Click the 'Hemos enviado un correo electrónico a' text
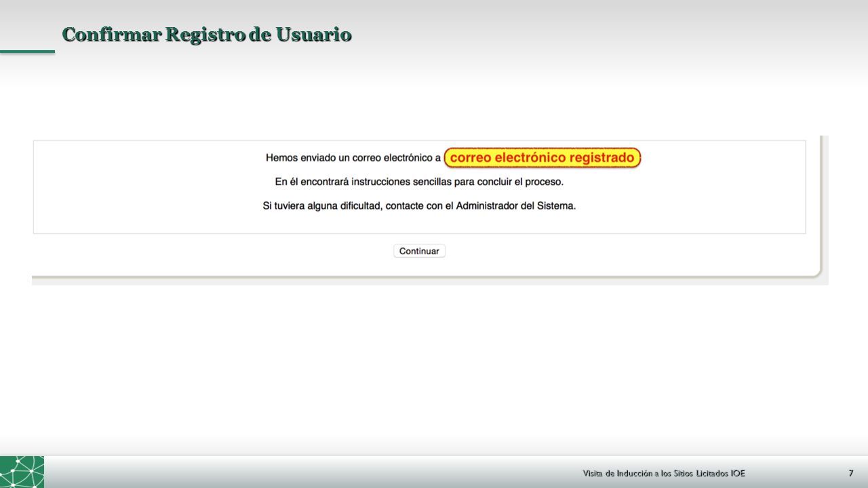The image size is (868, 488). pyautogui.click(x=353, y=158)
